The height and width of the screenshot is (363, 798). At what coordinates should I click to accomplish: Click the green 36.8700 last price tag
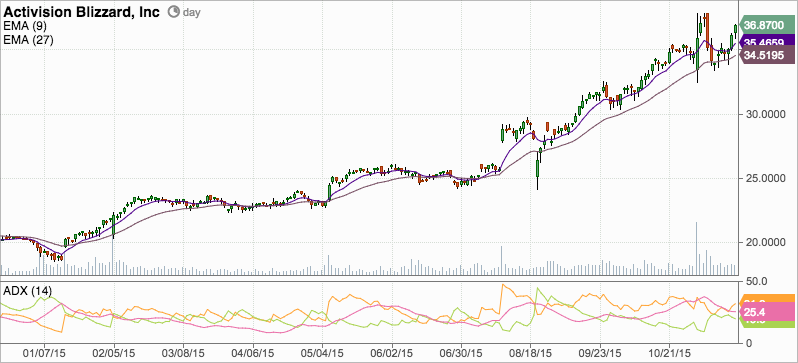[x=766, y=25]
